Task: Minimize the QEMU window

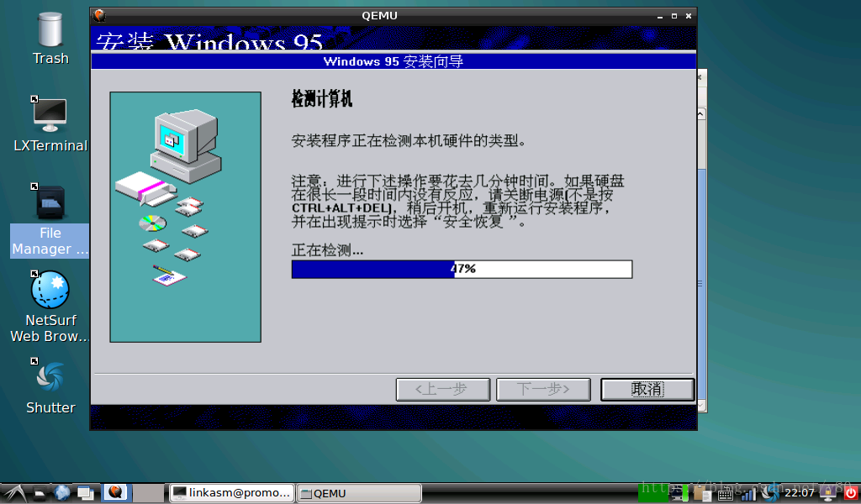Action: (660, 17)
